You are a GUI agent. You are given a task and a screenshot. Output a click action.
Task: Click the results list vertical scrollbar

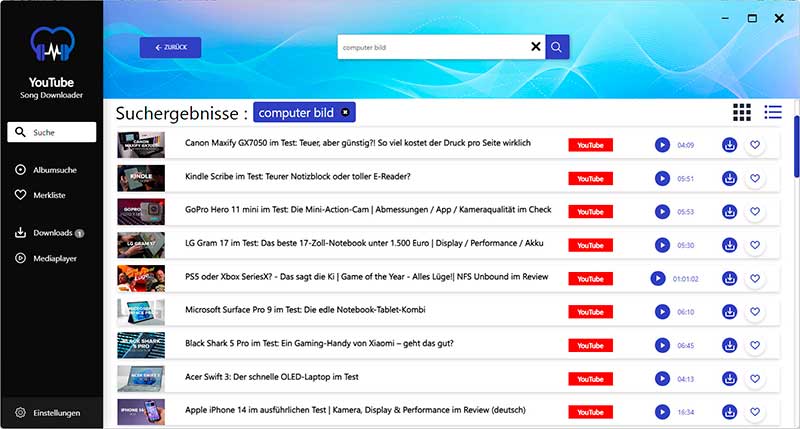(x=796, y=147)
